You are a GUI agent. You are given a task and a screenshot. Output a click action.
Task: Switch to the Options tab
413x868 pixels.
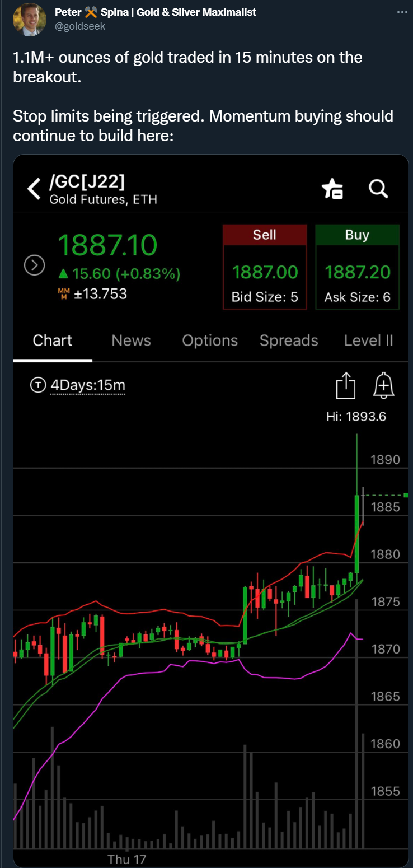[210, 340]
